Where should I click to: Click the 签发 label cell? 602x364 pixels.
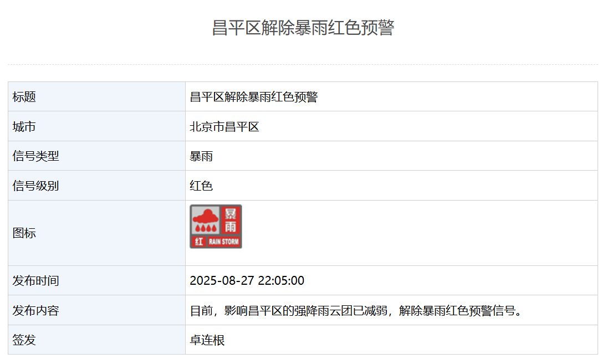(x=97, y=340)
